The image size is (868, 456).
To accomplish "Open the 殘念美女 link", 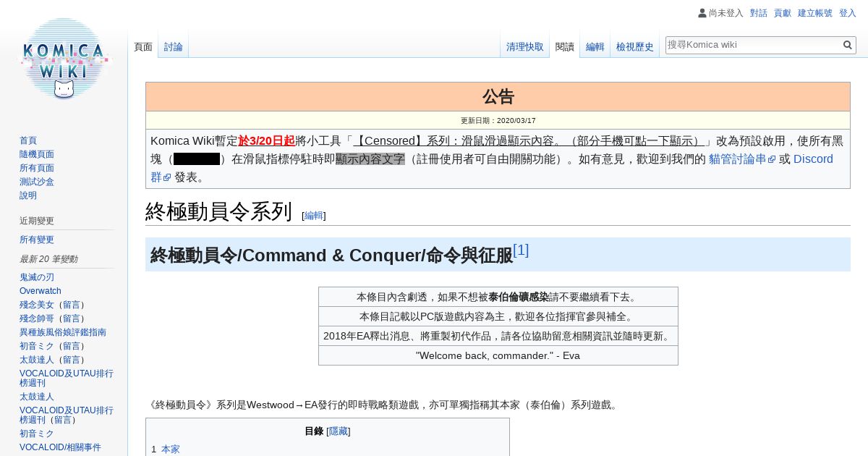I will [37, 305].
